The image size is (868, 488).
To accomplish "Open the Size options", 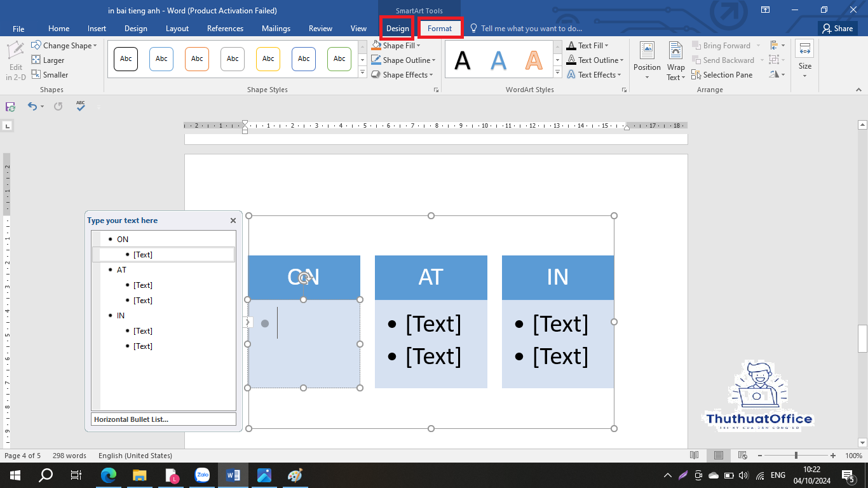I will point(804,60).
